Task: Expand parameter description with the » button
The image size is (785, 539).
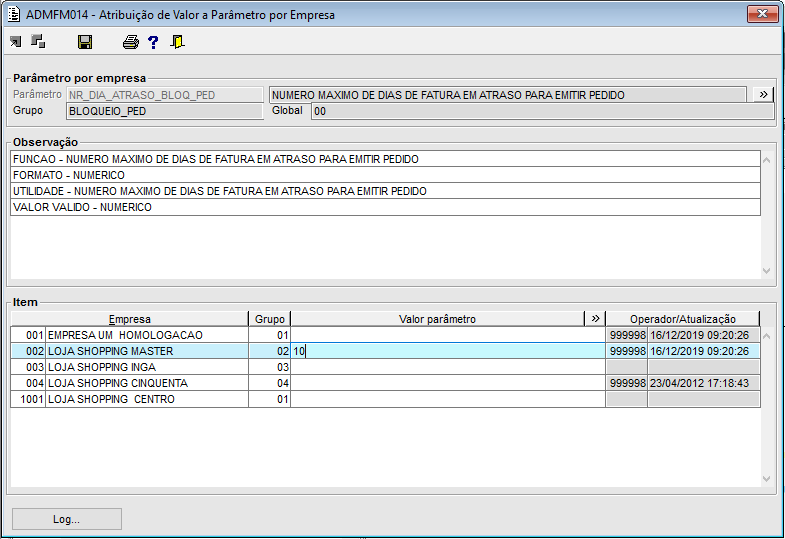Action: [763, 95]
